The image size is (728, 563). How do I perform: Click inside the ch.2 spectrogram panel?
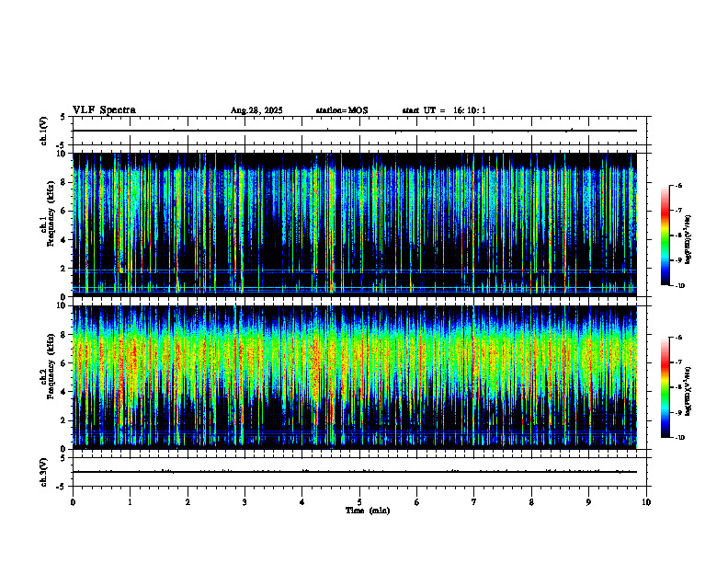355,377
